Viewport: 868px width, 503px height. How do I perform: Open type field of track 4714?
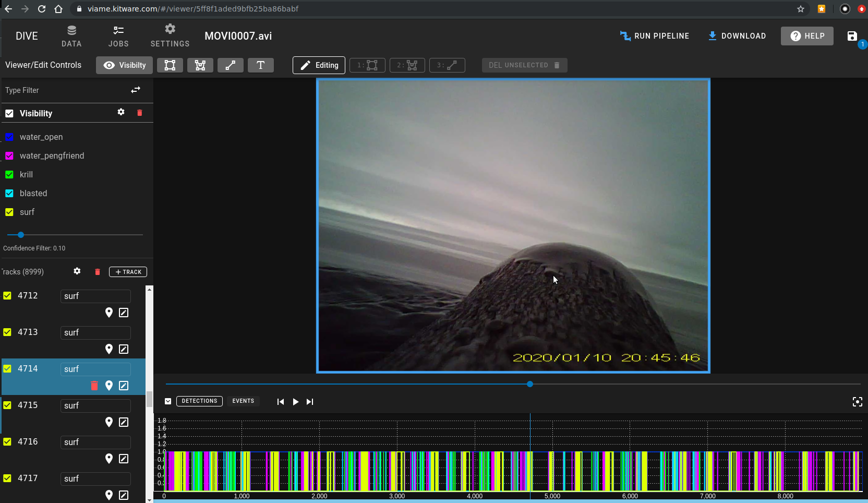pyautogui.click(x=95, y=369)
